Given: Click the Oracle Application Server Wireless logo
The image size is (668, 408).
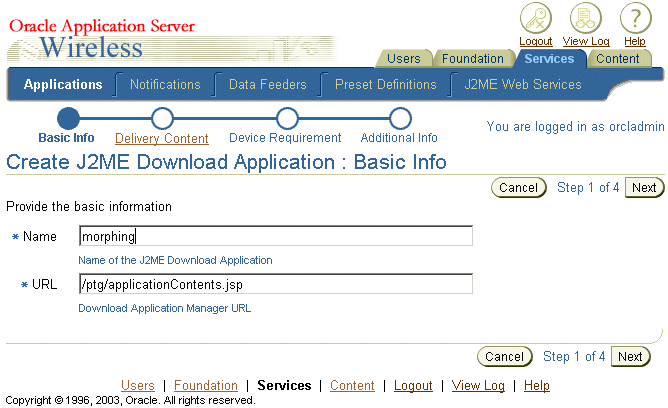Looking at the screenshot, I should [102, 38].
